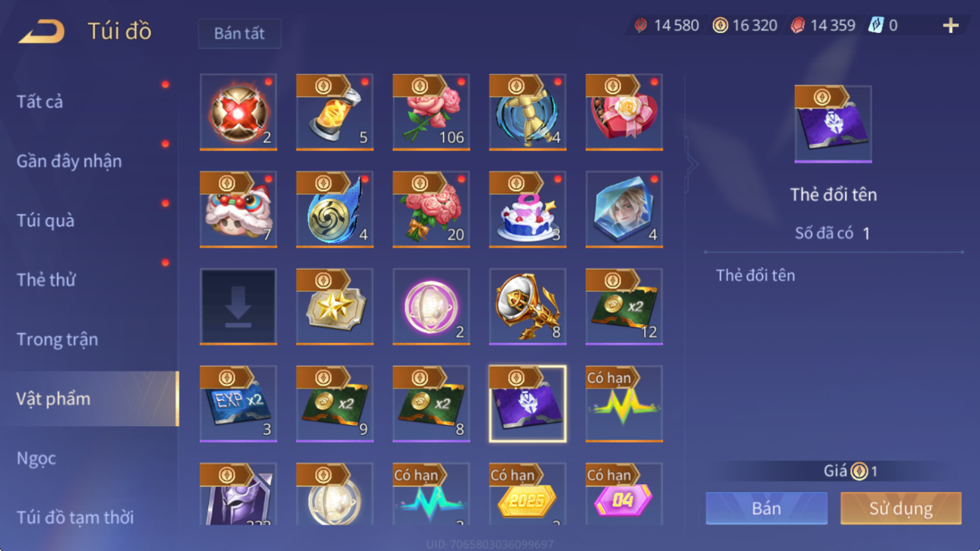This screenshot has height=551, width=980.
Task: Expand the side panel arrow next to item grid
Action: coord(692,165)
